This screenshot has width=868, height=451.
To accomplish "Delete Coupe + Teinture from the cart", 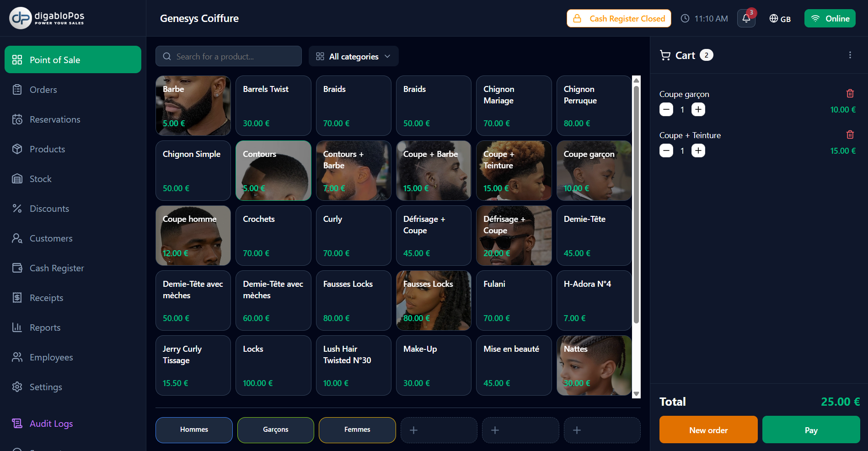I will (850, 134).
